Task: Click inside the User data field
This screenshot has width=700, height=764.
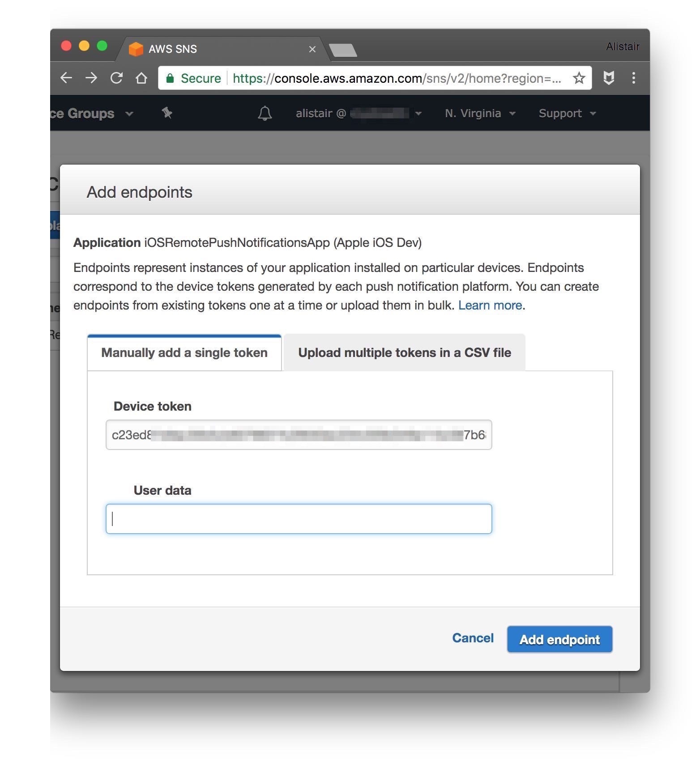Action: [299, 519]
